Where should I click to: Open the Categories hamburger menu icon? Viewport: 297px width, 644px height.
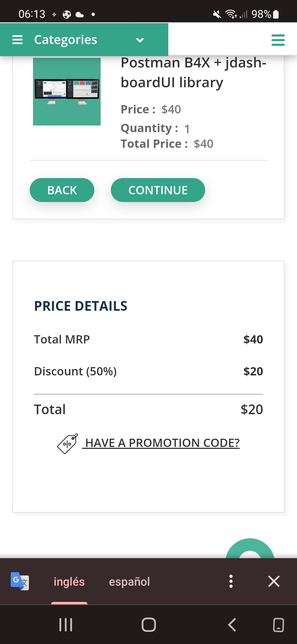17,40
